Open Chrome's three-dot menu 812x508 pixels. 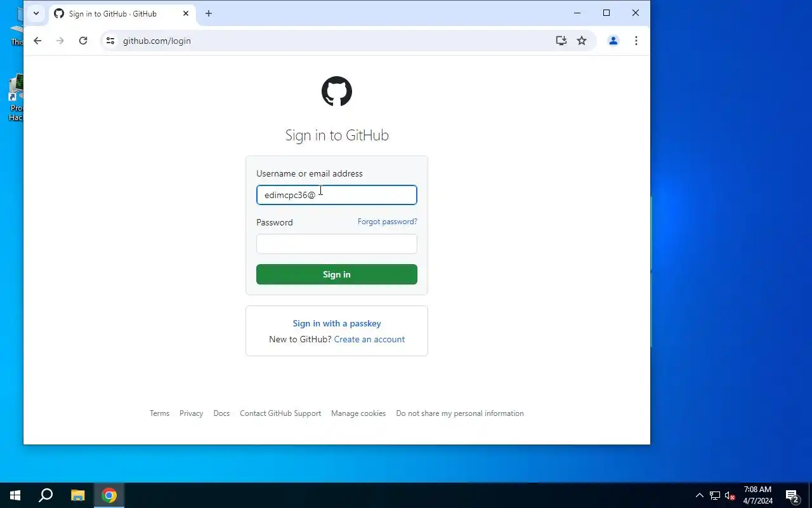[636, 41]
